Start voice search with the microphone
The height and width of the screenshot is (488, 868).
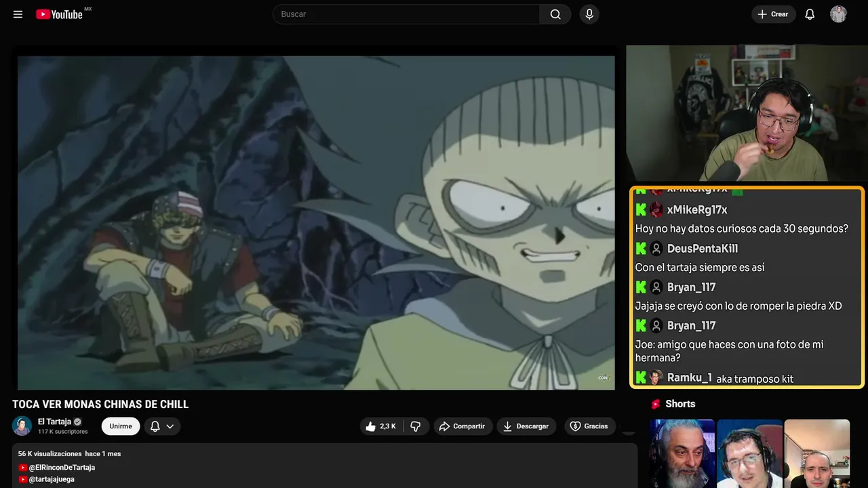click(x=589, y=14)
